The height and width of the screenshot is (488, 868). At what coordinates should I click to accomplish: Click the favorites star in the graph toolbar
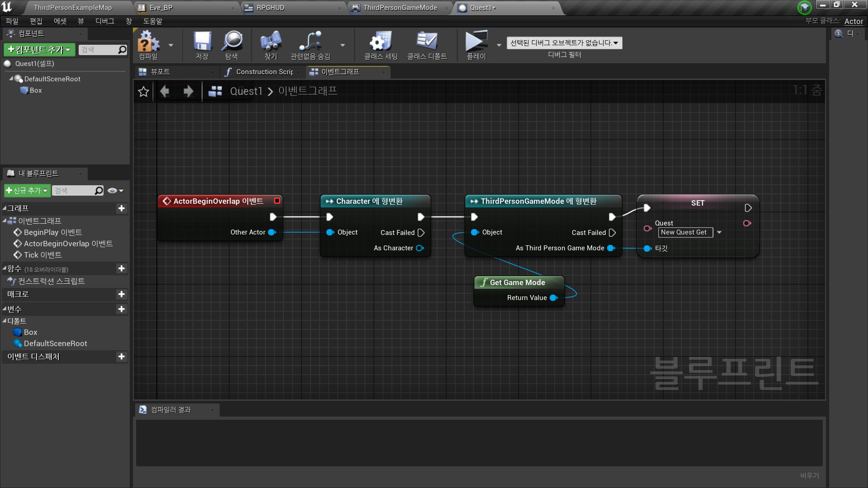(x=143, y=91)
